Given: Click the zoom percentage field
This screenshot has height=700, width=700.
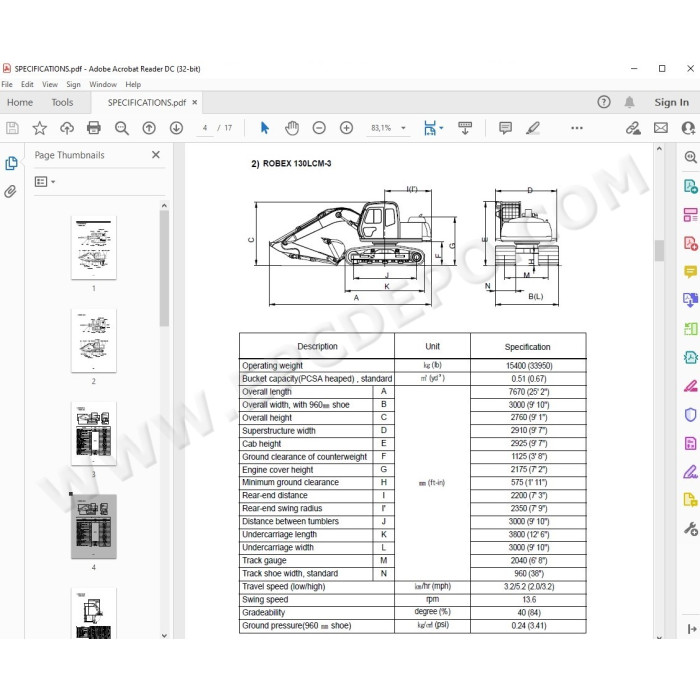Looking at the screenshot, I should [x=381, y=128].
